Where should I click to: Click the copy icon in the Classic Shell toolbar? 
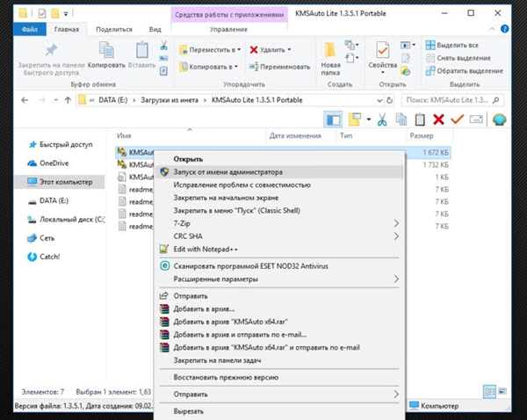point(401,119)
